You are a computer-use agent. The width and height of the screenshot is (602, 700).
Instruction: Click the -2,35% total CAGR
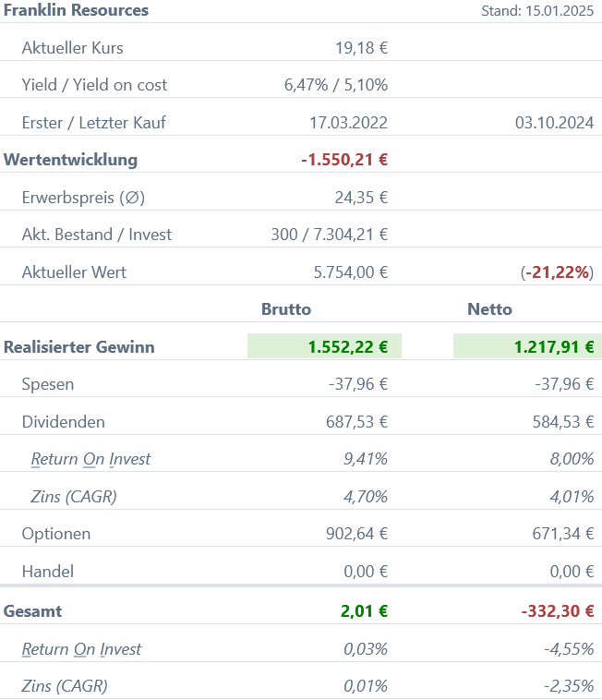point(569,686)
